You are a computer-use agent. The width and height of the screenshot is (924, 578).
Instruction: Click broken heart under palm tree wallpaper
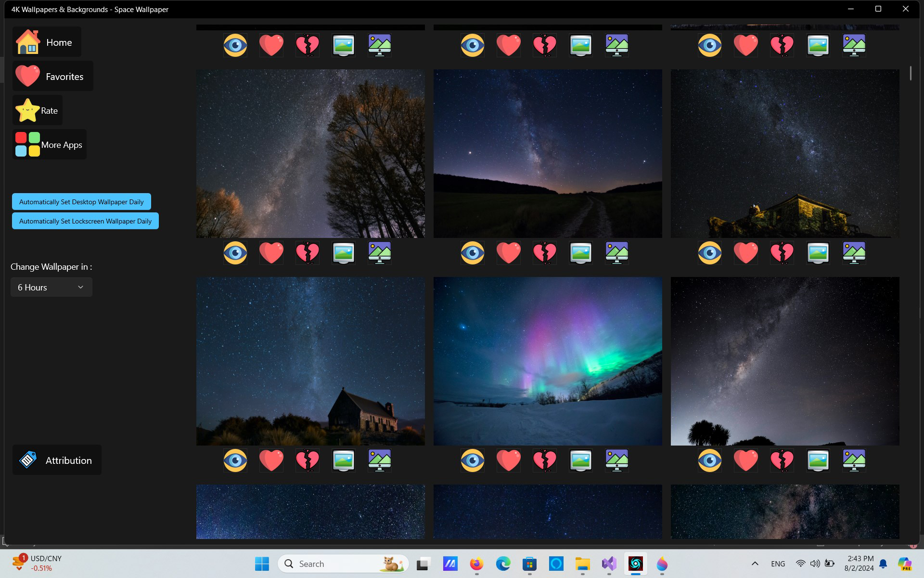782,460
